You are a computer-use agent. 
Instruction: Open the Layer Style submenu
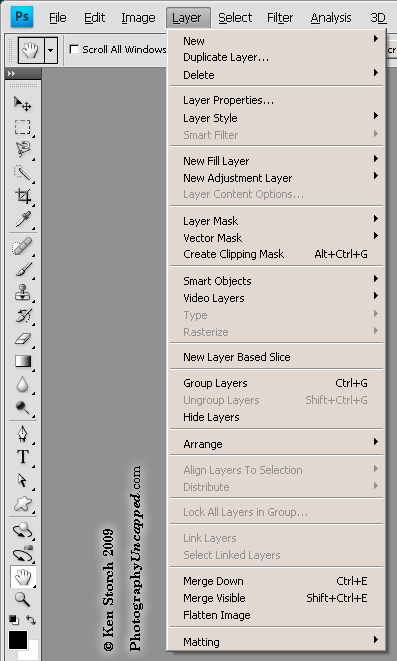276,118
